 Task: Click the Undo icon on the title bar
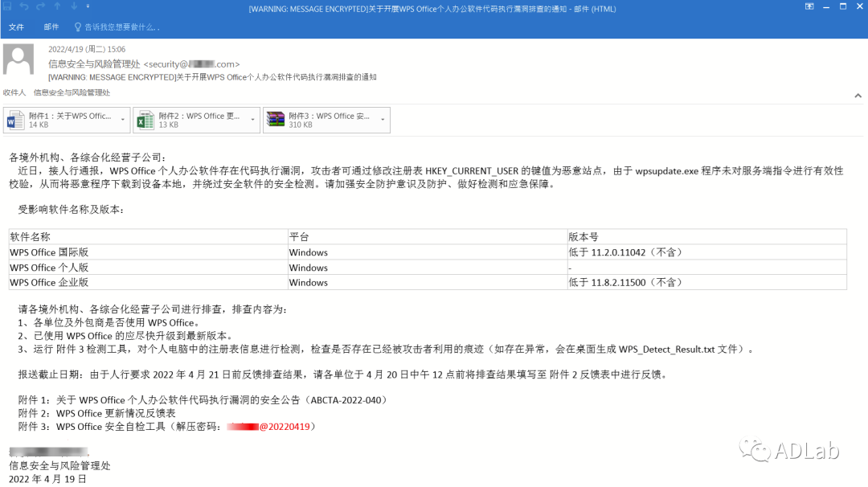pos(24,6)
